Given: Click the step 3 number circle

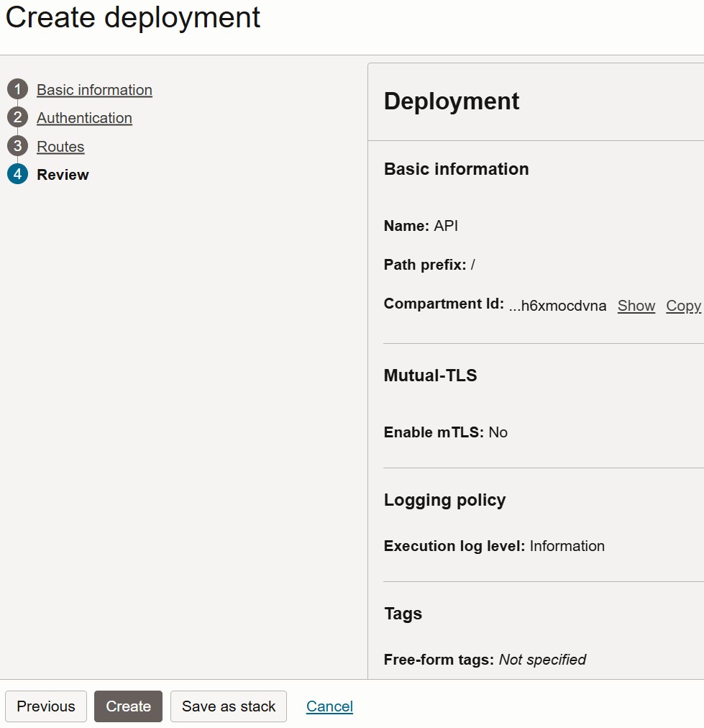Looking at the screenshot, I should pyautogui.click(x=17, y=147).
